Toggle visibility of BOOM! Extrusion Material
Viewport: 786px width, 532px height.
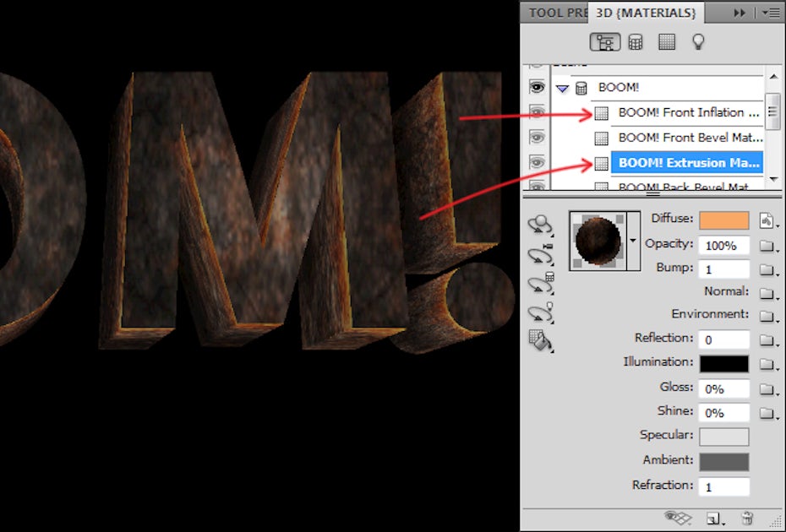click(x=537, y=162)
